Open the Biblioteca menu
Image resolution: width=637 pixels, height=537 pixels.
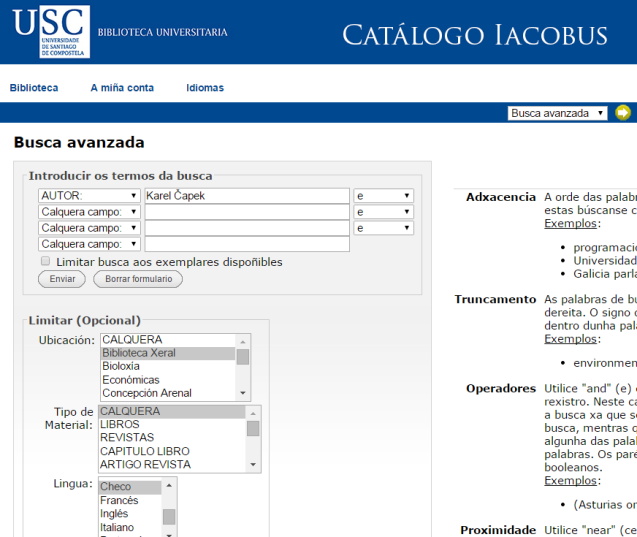tap(34, 88)
